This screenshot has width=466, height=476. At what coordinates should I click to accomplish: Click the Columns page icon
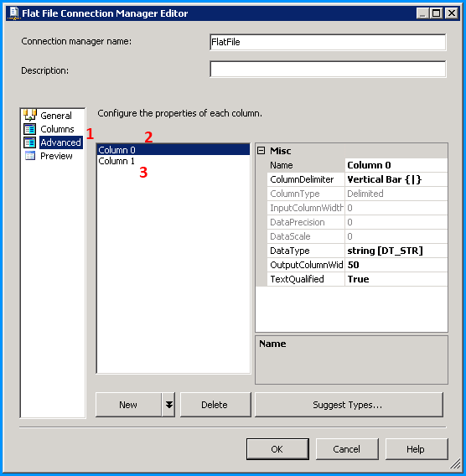29,129
